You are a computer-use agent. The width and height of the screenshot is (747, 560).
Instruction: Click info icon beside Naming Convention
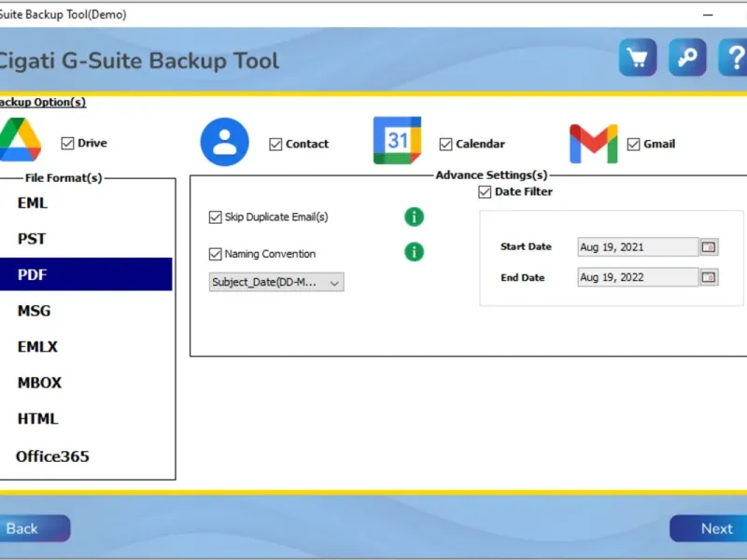[414, 252]
